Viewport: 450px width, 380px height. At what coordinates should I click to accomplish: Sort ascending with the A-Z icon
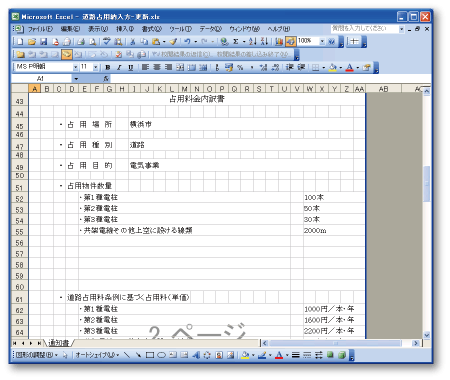tap(253, 42)
